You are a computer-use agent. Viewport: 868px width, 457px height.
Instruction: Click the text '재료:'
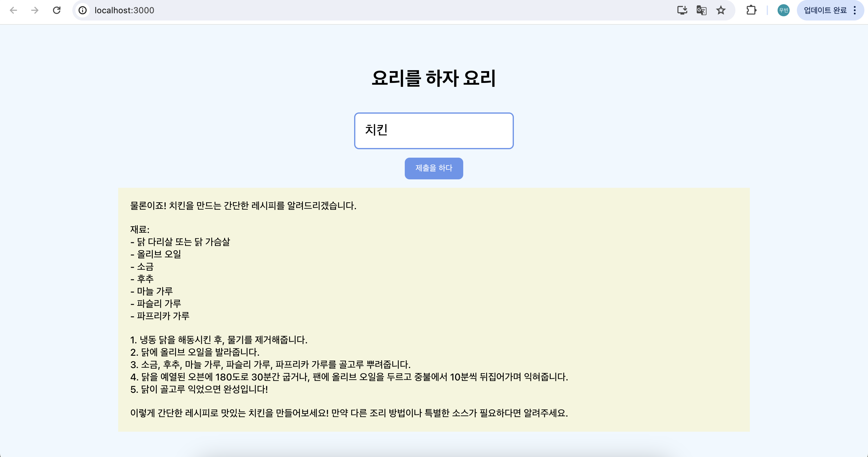140,229
